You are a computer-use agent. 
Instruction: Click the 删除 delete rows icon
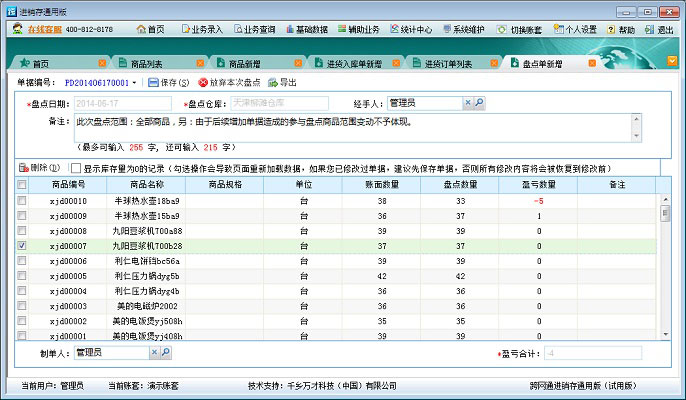tap(24, 168)
